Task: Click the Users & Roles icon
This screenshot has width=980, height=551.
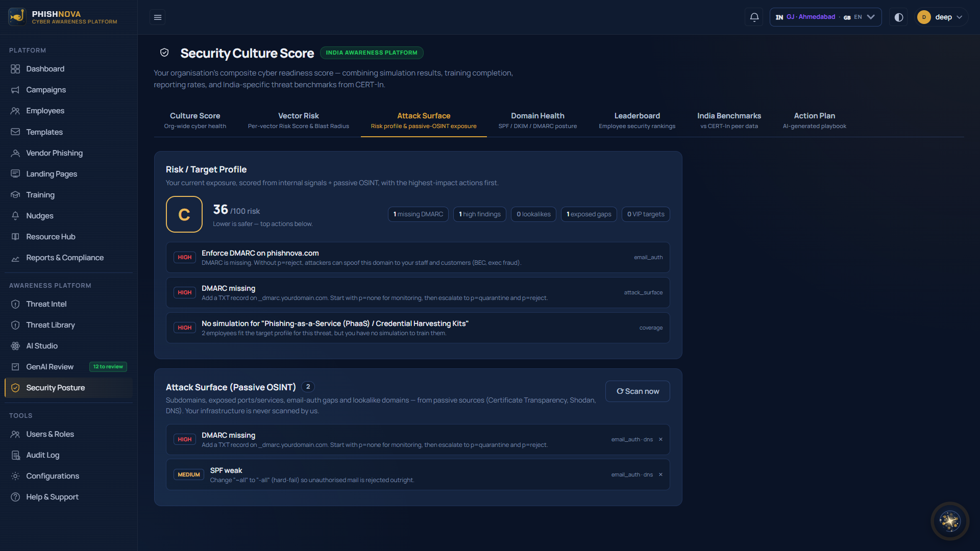Action: point(15,434)
